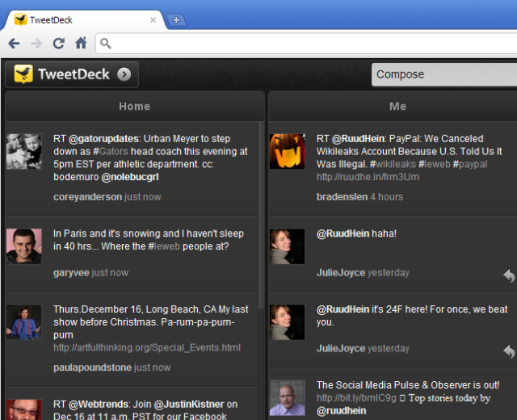Reply to JulieJoyce's 24F tweet
The height and width of the screenshot is (420, 517).
[508, 351]
